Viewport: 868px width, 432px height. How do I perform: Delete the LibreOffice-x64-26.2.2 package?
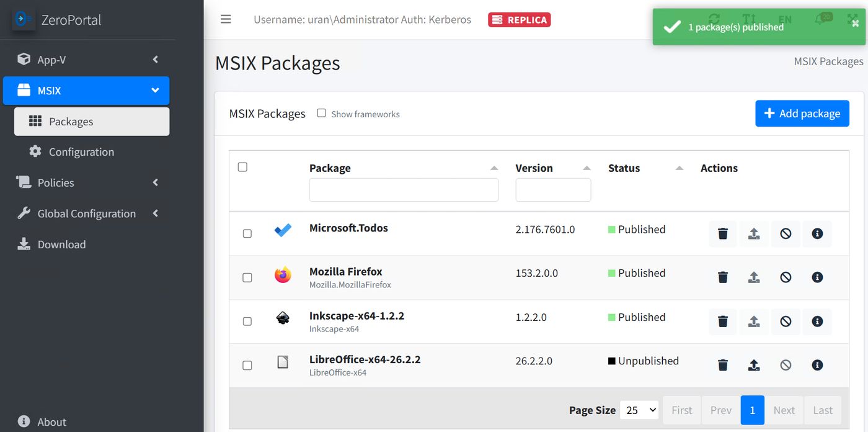723,365
